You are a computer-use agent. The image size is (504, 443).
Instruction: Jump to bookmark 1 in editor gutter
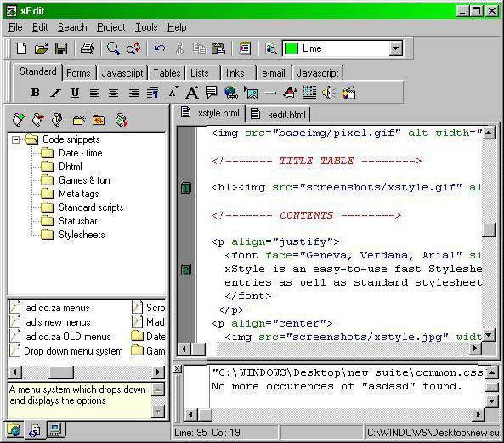point(186,188)
